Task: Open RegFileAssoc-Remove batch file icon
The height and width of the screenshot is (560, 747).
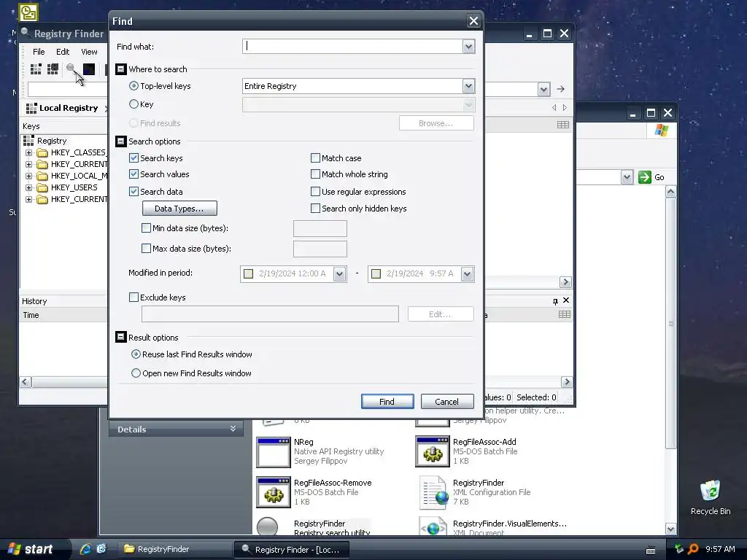Action: point(273,492)
